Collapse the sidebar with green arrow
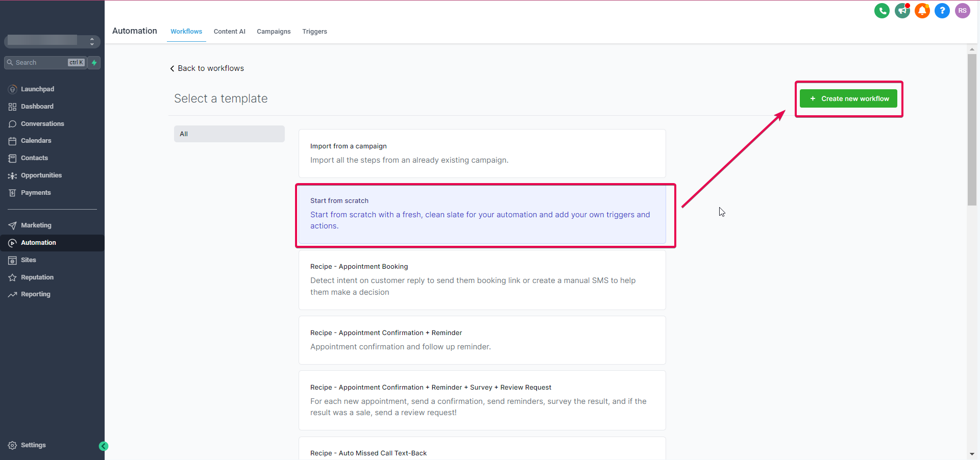980x460 pixels. 104,446
